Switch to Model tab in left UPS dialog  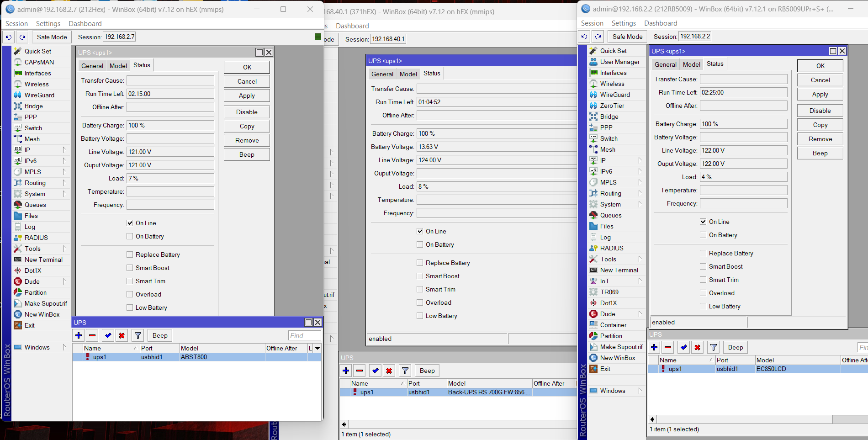point(118,66)
